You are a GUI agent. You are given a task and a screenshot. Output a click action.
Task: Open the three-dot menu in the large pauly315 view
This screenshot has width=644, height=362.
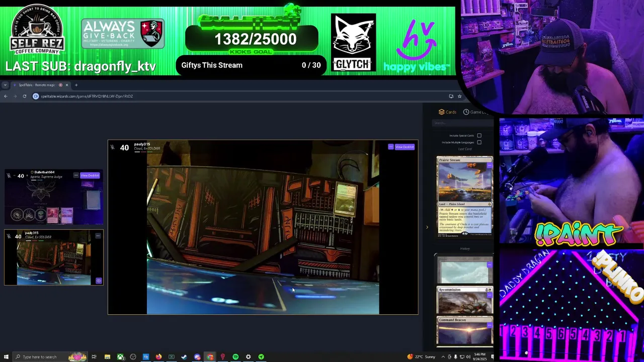[390, 147]
